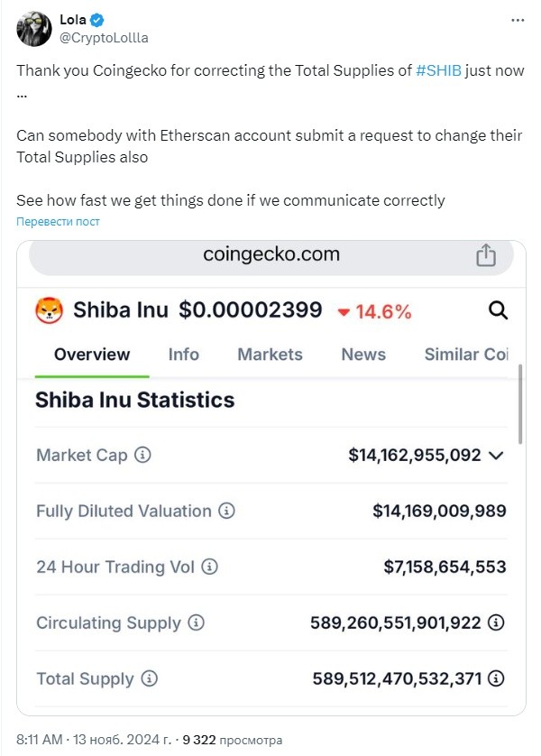Open the search magnifier icon
This screenshot has height=756, width=541.
click(x=498, y=310)
